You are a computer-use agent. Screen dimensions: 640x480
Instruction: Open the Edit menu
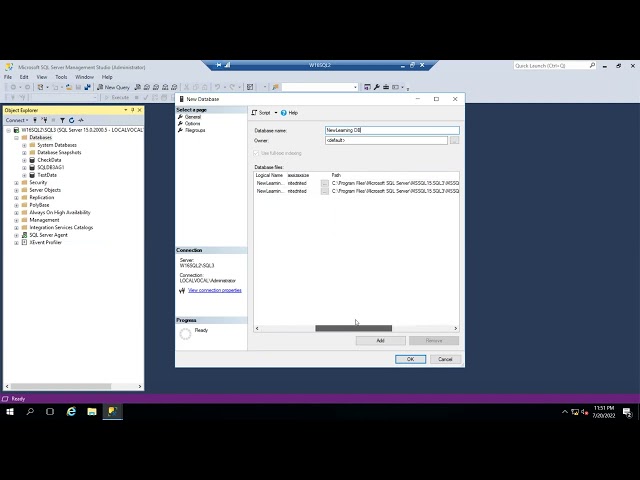click(24, 77)
